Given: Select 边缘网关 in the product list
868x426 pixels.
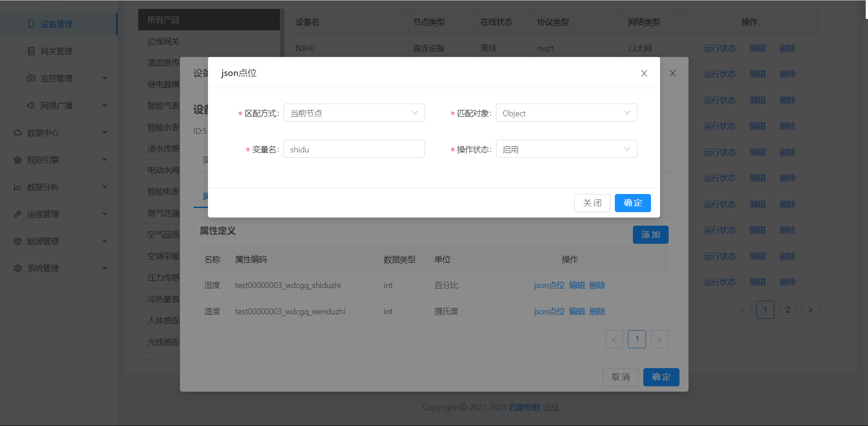Looking at the screenshot, I should click(164, 41).
